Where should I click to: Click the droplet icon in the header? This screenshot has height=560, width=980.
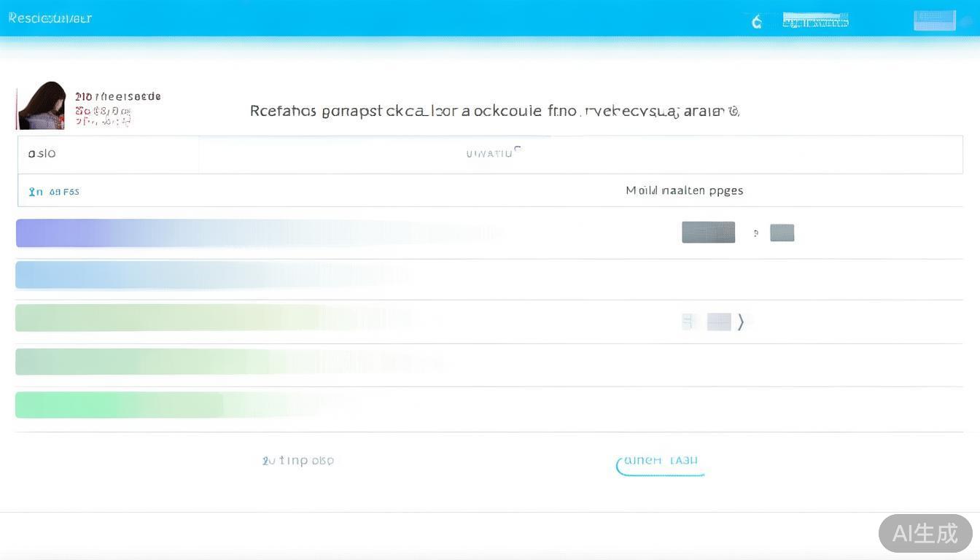pyautogui.click(x=757, y=22)
